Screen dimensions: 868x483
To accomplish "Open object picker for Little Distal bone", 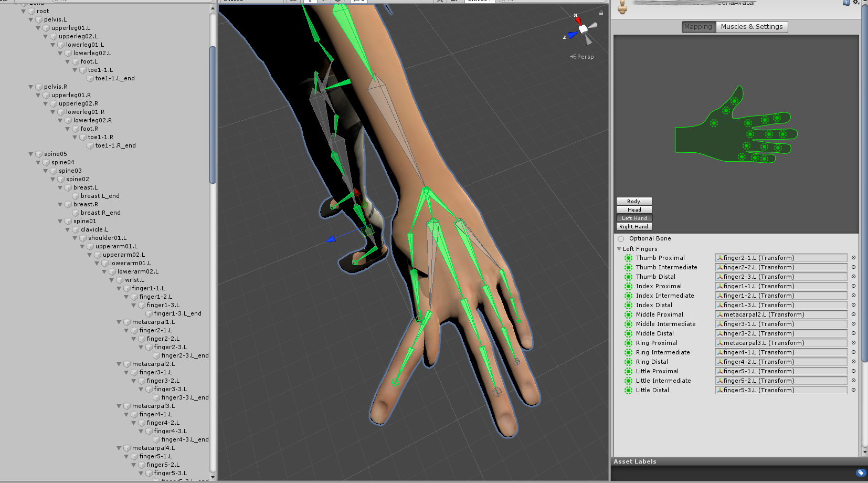I will (x=853, y=390).
